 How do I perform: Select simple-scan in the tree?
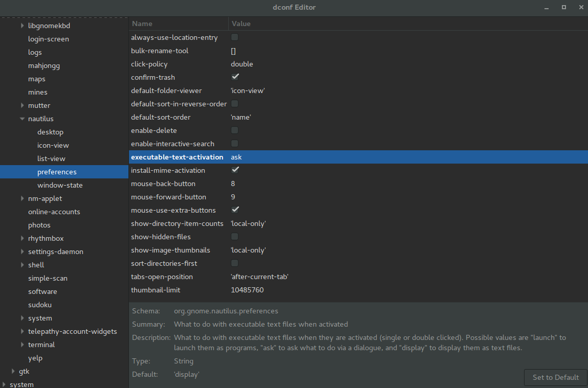(x=48, y=278)
